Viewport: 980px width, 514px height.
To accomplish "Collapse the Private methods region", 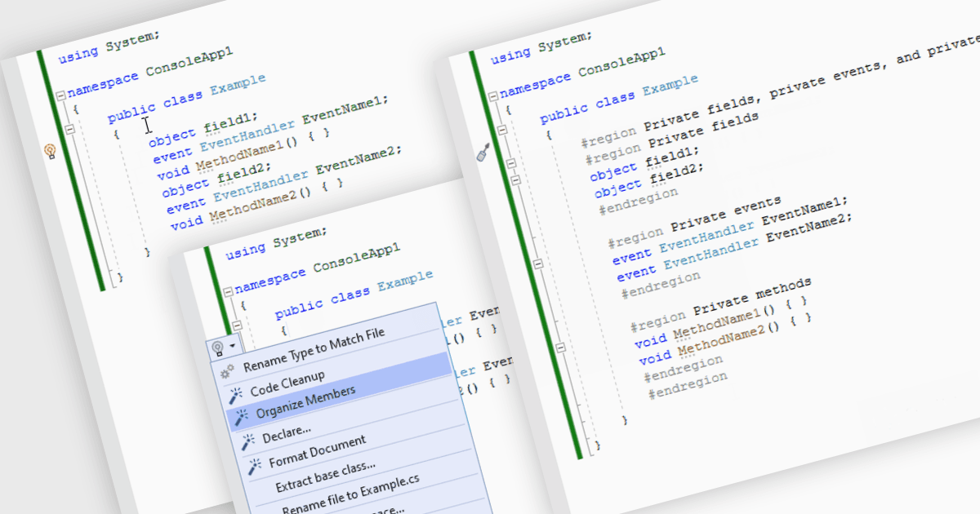I will tap(561, 348).
